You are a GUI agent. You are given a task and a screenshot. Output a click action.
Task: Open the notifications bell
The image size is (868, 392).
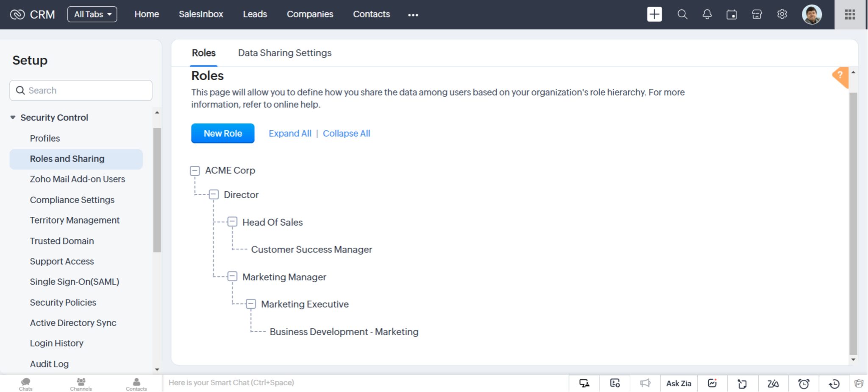pos(707,14)
